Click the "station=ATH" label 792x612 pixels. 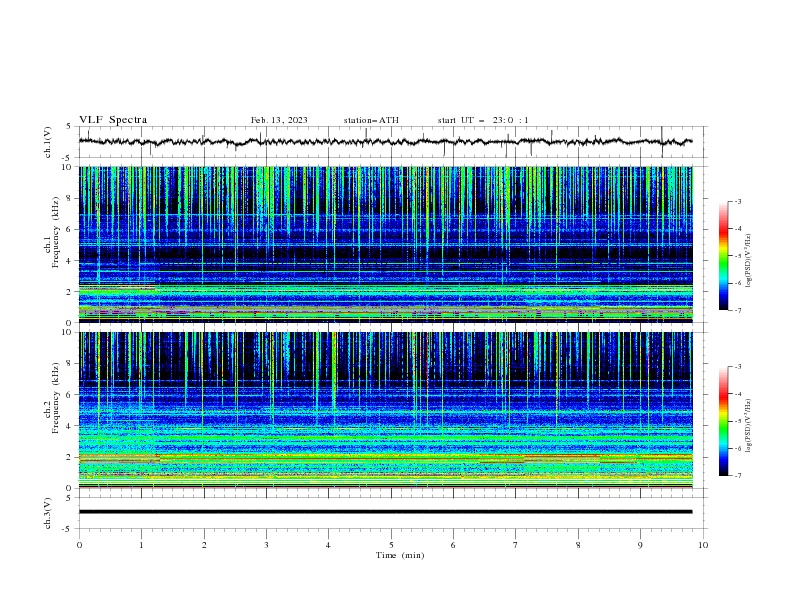click(371, 120)
